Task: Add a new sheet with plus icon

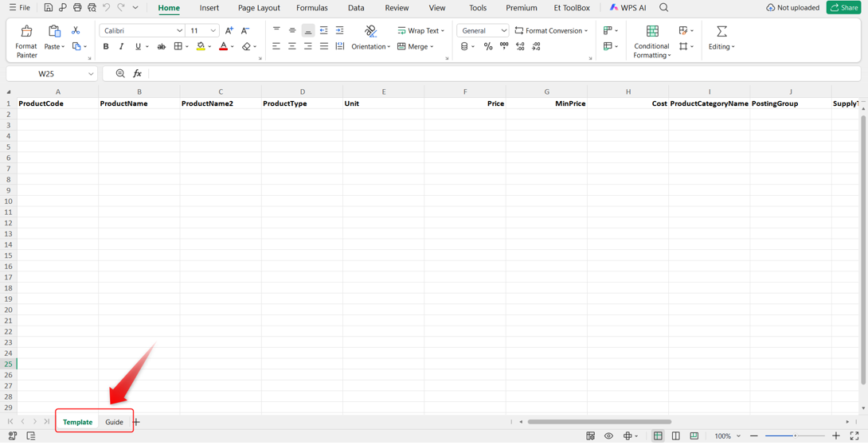Action: (x=136, y=422)
